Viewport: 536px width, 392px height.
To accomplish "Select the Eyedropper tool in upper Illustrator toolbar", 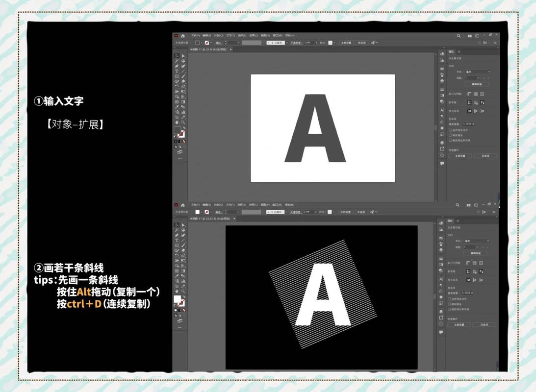I will (x=177, y=107).
